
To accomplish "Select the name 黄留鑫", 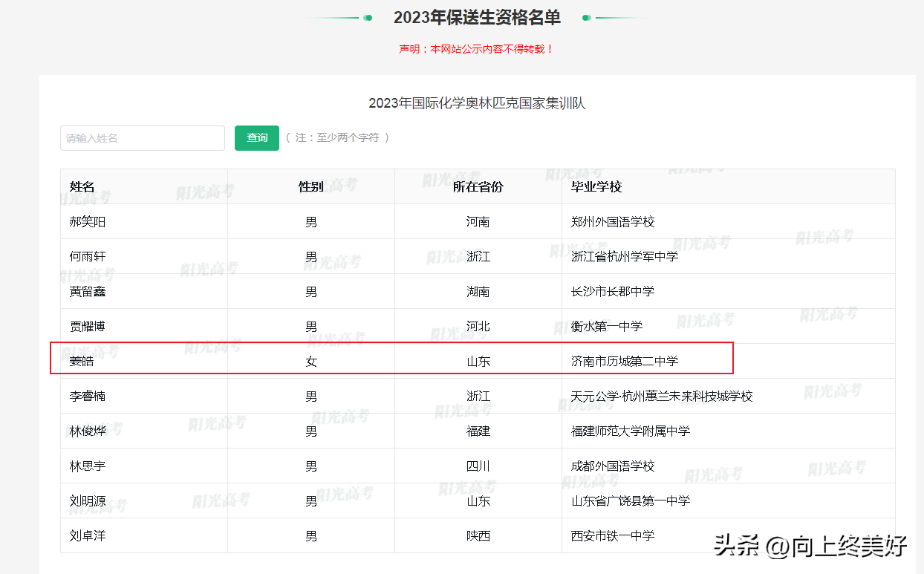I will [88, 292].
